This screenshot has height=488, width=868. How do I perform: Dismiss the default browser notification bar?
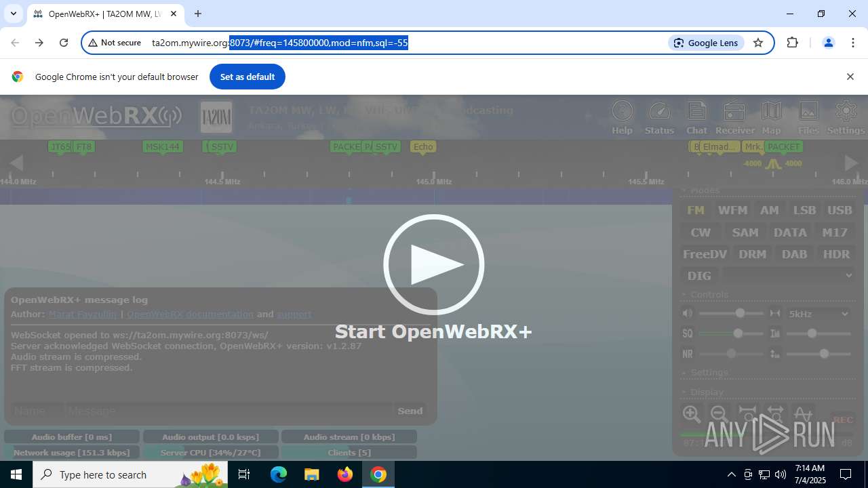coord(850,77)
